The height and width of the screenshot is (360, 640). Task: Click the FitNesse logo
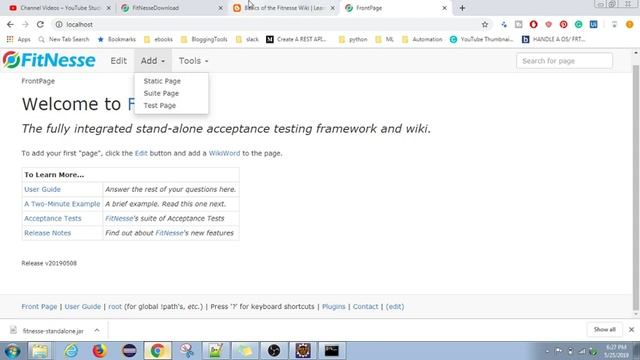(x=49, y=60)
